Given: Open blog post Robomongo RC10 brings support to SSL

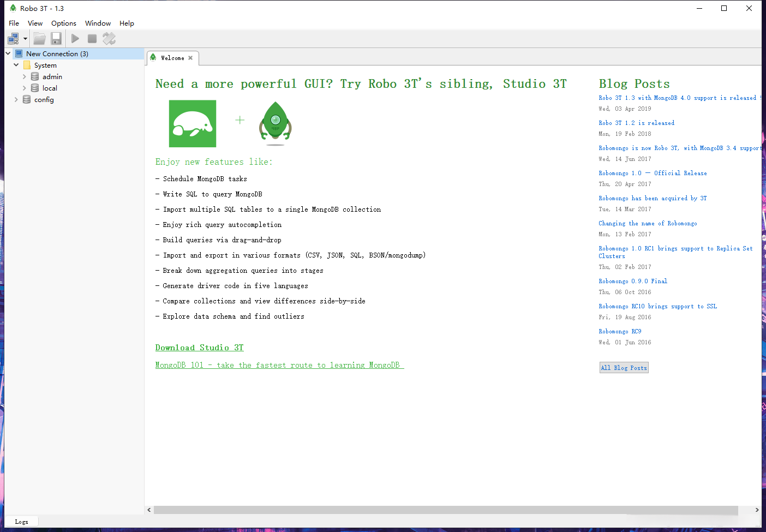Looking at the screenshot, I should coord(658,307).
